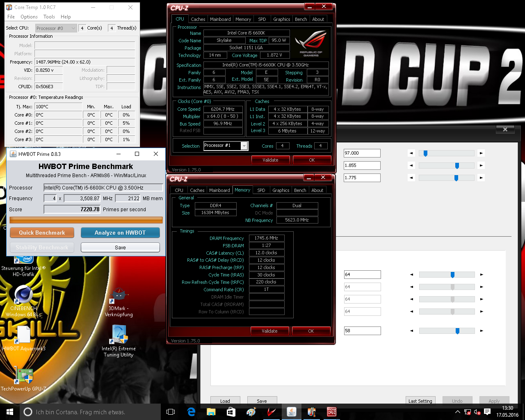Switch to Mainboard tab in upper CPU-Z
Image resolution: width=525 pixels, height=420 pixels.
pos(220,19)
